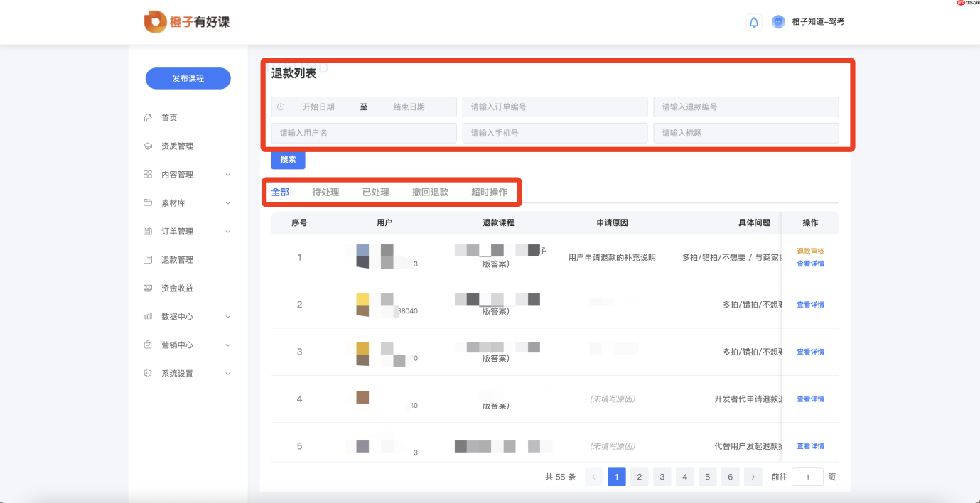Click the 请输入手机号 input field
This screenshot has width=980, height=503.
pos(555,133)
